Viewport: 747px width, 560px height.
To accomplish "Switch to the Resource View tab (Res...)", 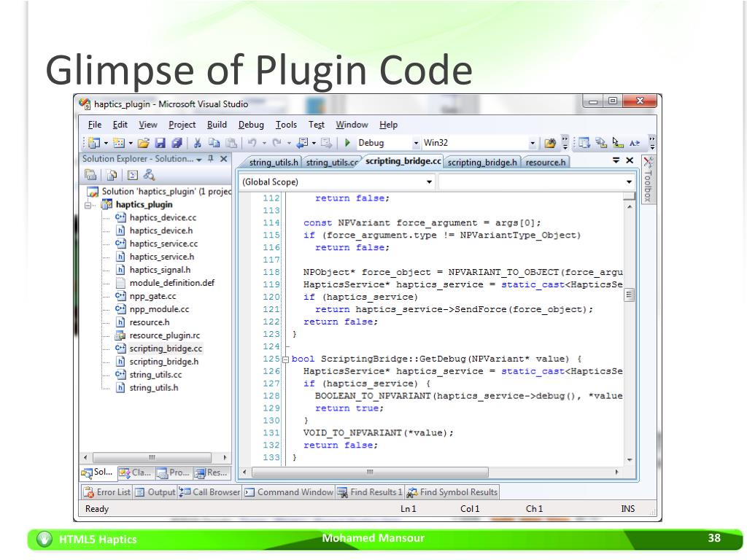I will coord(211,472).
